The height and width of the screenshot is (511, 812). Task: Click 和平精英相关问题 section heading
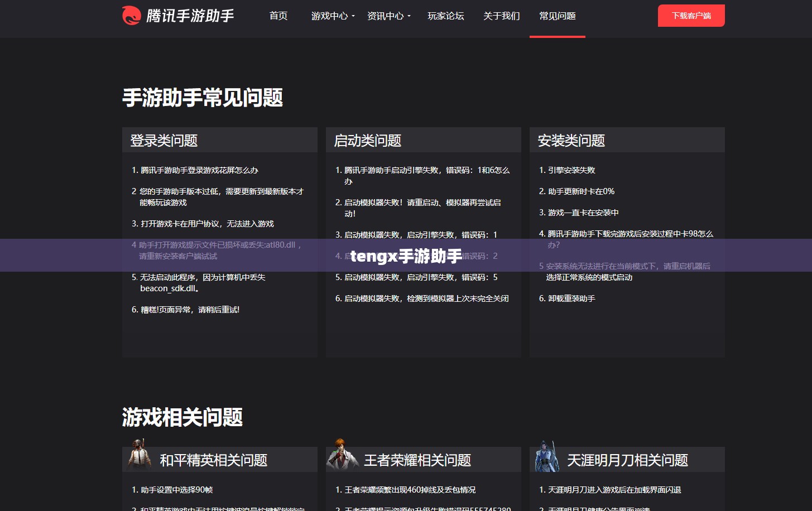(x=214, y=460)
